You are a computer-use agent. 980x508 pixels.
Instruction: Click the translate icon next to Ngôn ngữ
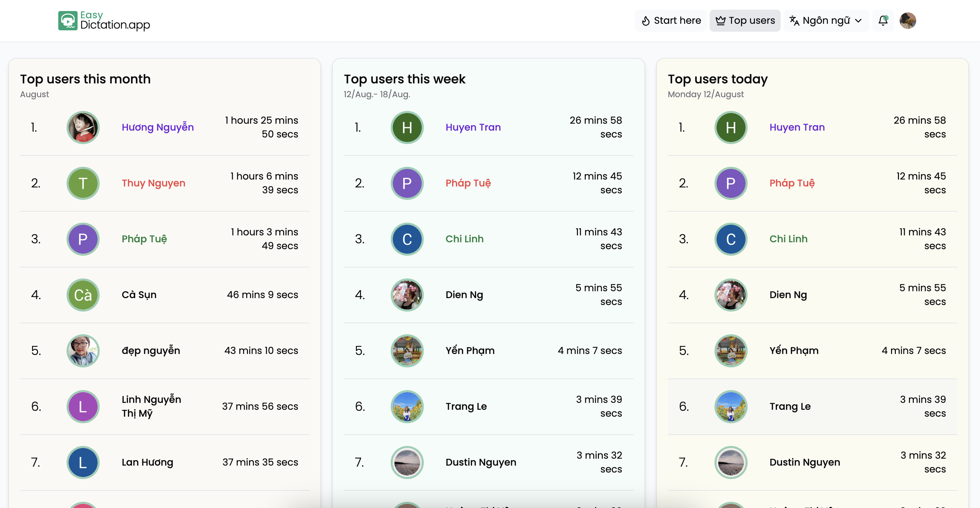(x=794, y=21)
